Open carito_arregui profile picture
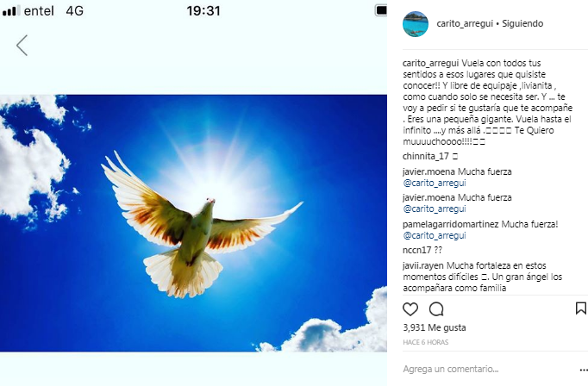Viewport: 588px width, 386px height. pos(415,24)
